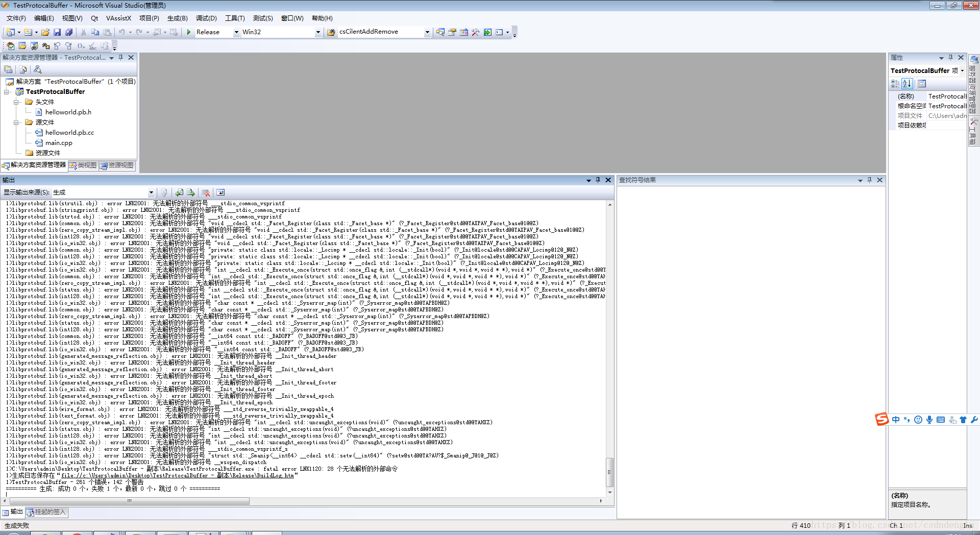
Task: Click VAssistX open file in solution icon
Action: (22, 46)
